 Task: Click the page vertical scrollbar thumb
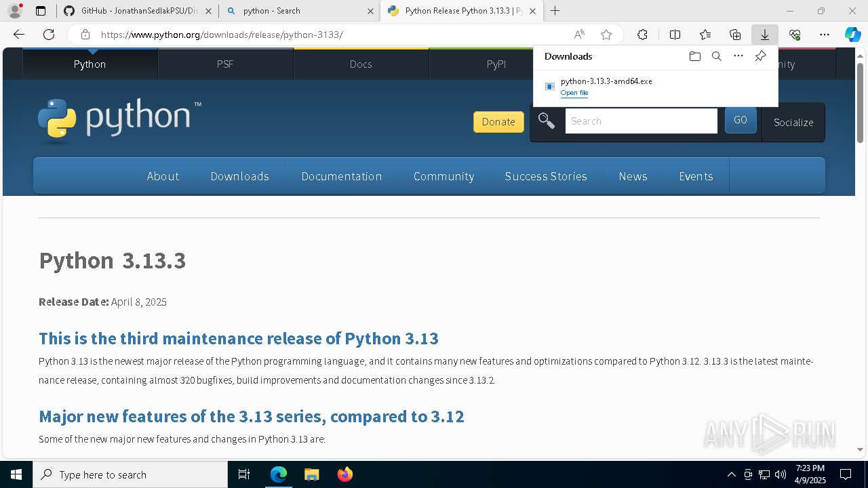point(860,103)
